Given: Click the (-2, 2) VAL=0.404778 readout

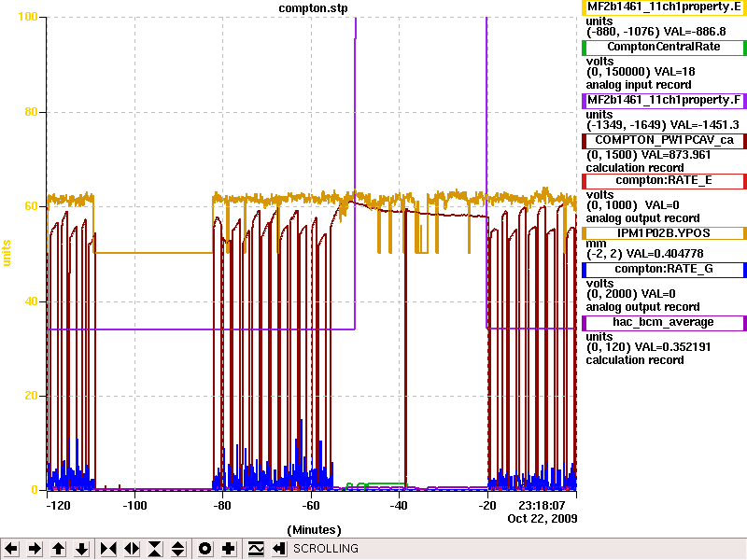Looking at the screenshot, I should (x=644, y=254).
